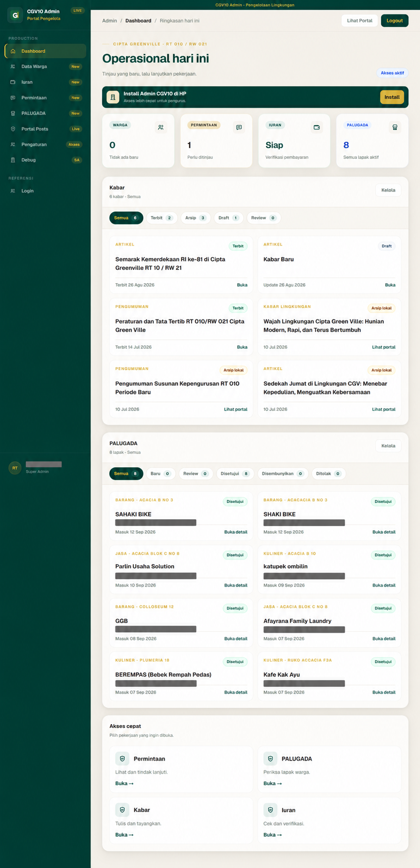
Task: Click the Admin breadcrumb link
Action: point(110,21)
